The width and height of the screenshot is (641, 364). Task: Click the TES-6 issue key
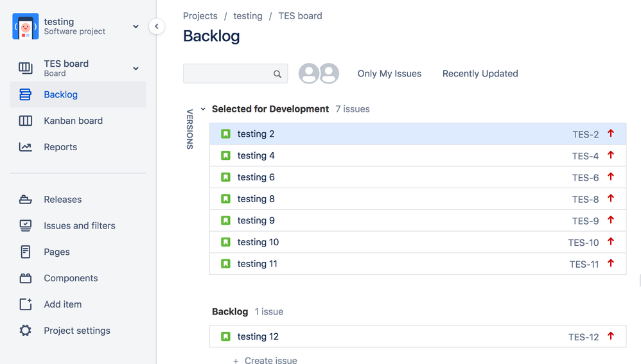click(x=585, y=178)
